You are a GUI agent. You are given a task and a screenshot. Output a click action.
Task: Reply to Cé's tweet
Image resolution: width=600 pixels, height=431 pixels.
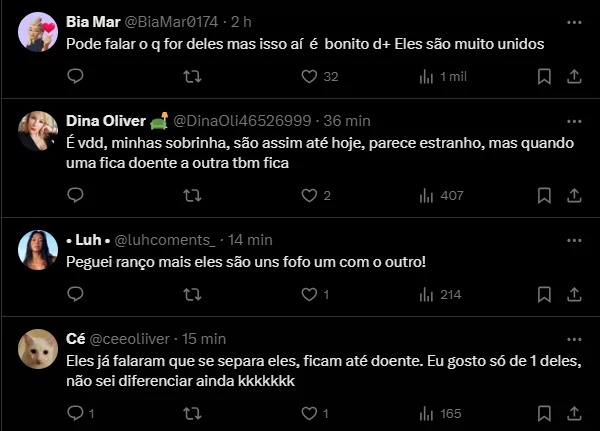point(75,413)
